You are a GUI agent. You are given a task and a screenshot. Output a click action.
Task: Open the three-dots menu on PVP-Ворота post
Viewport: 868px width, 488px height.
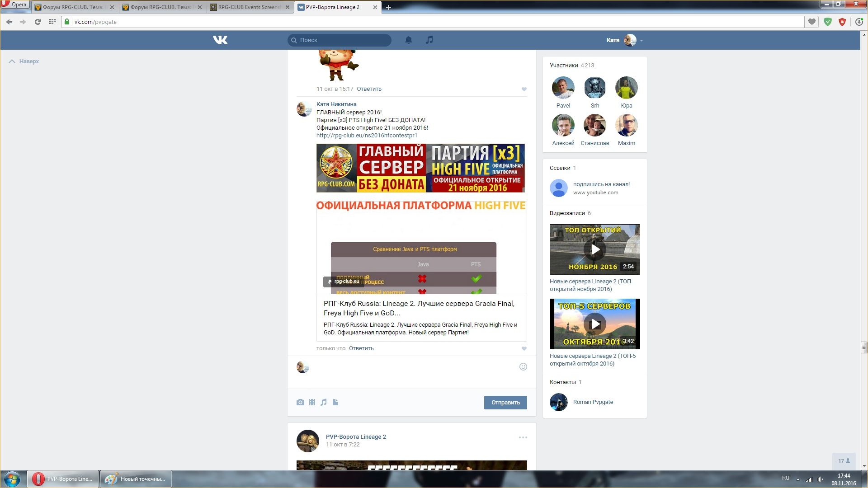click(x=523, y=437)
